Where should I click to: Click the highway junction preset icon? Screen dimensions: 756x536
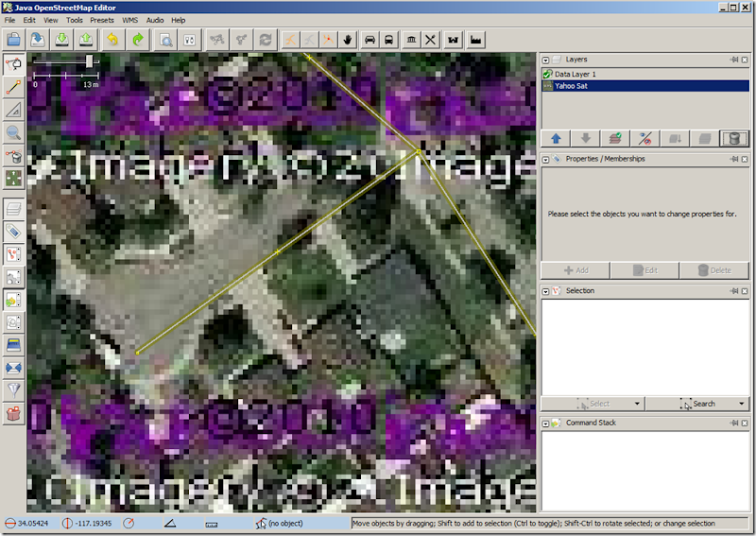click(291, 40)
